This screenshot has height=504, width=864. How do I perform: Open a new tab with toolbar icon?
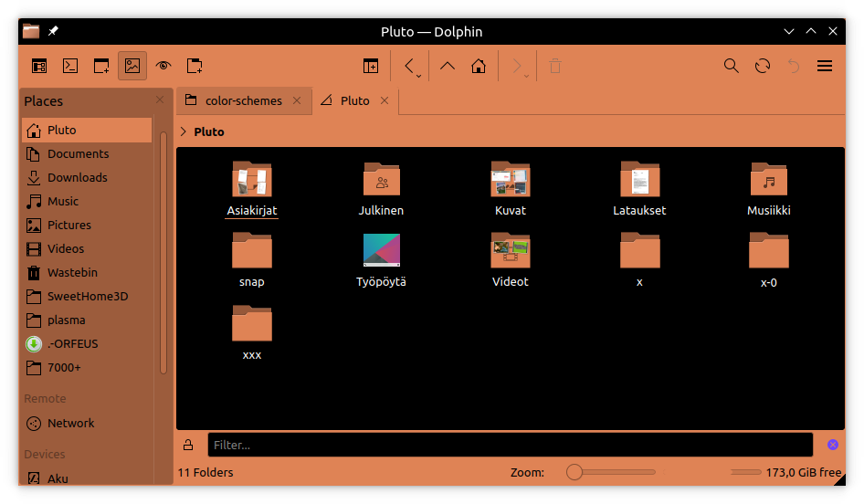(x=101, y=66)
